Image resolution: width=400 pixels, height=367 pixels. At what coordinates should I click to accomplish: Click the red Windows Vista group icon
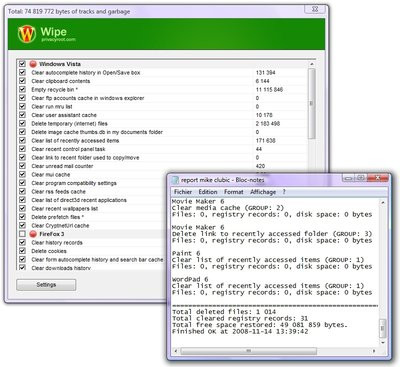(x=33, y=64)
